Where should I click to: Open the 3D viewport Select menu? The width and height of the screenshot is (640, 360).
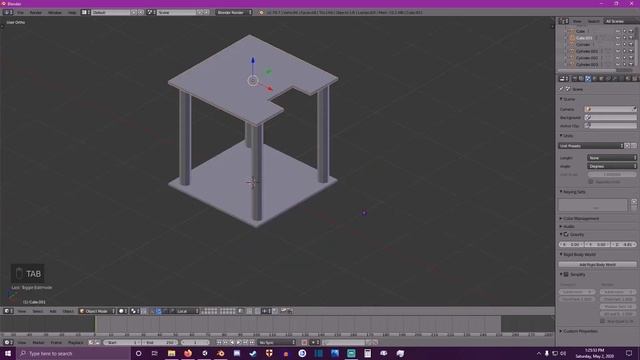point(38,311)
